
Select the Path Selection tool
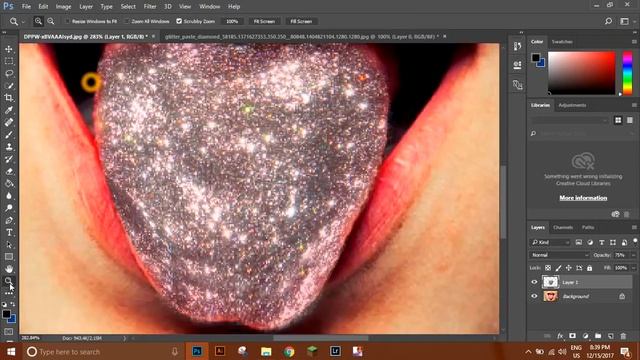(9, 245)
